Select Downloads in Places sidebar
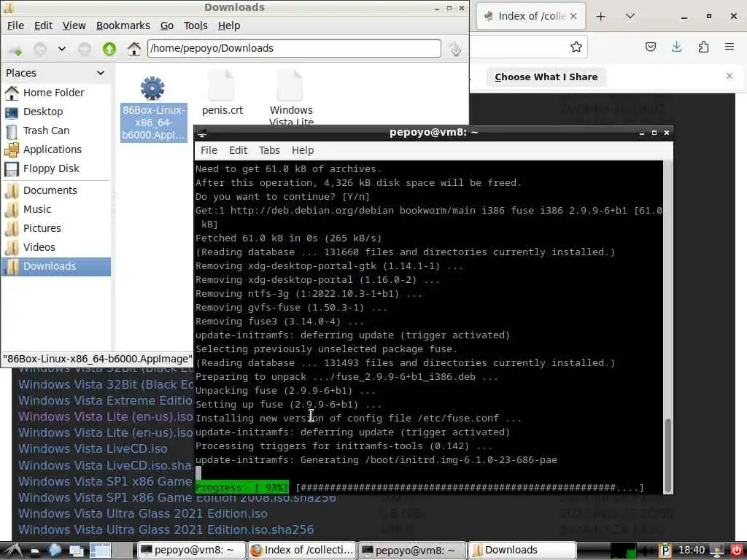This screenshot has width=747, height=560. point(55,267)
